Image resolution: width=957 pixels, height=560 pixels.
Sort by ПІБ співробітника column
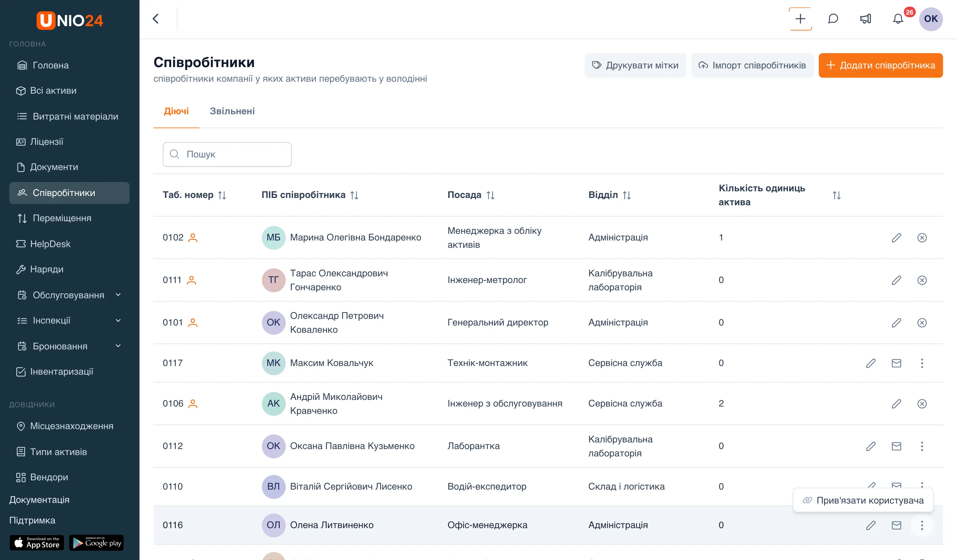(x=354, y=195)
